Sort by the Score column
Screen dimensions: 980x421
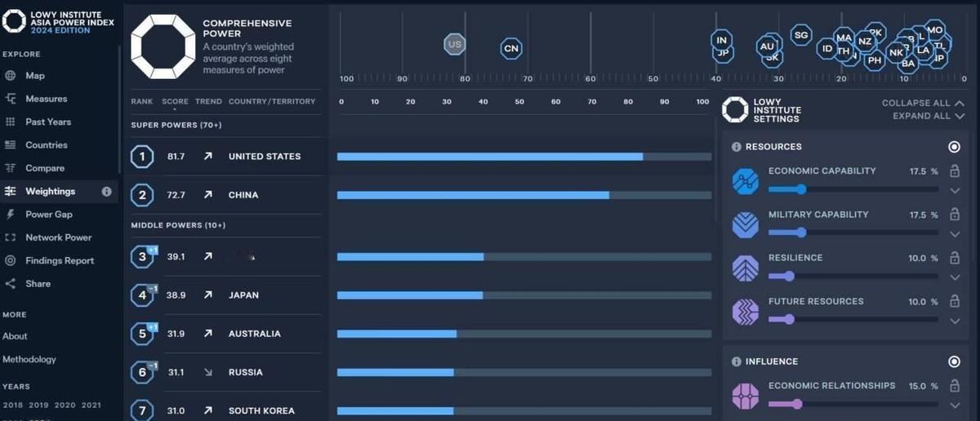coord(175,102)
